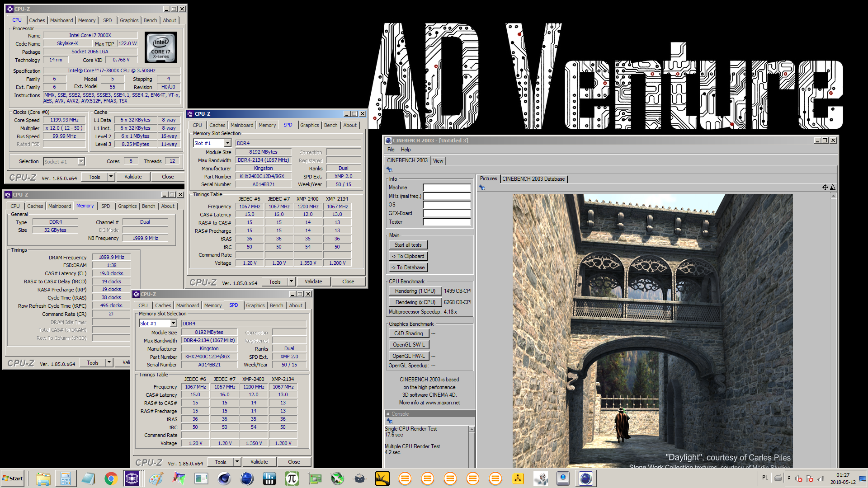Click the move-arrows icon above CINEBENCH picture
Viewport: 868px width, 488px height.
(x=825, y=188)
